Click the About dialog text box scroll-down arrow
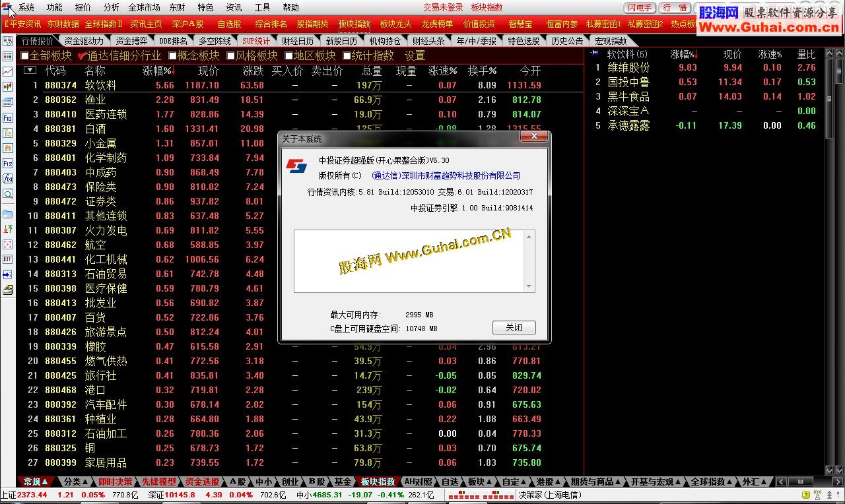The height and width of the screenshot is (504, 845). (x=529, y=286)
